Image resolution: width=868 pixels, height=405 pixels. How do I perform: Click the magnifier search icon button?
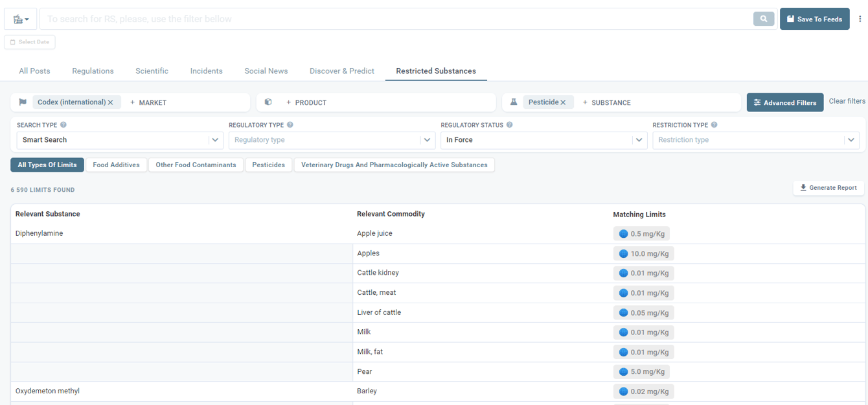pyautogui.click(x=764, y=19)
